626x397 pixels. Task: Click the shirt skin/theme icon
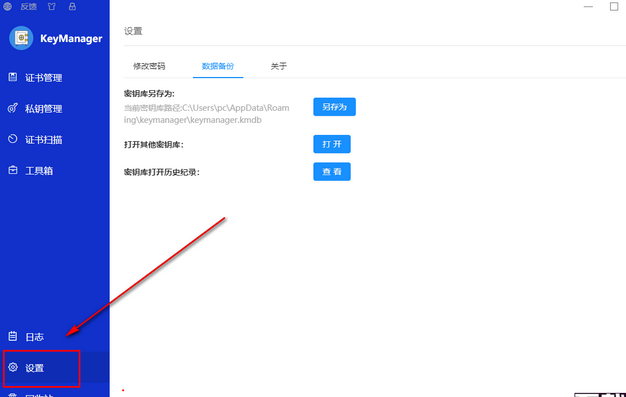[52, 6]
